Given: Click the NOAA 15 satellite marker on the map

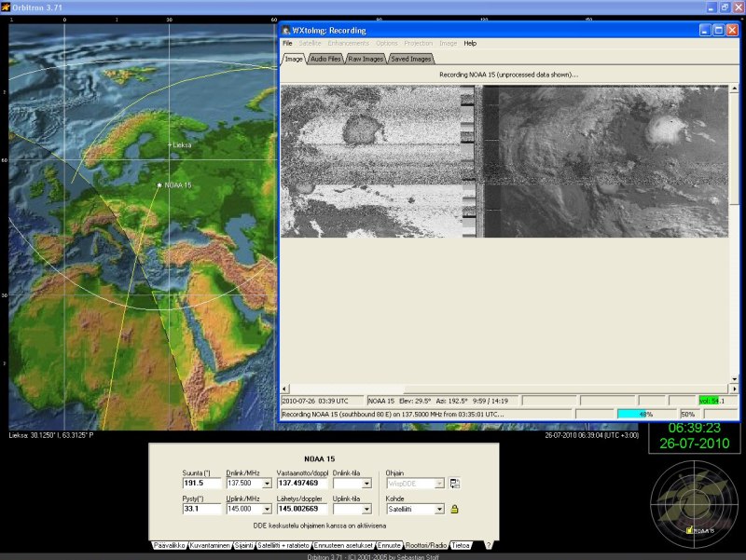Looking at the screenshot, I should [159, 185].
